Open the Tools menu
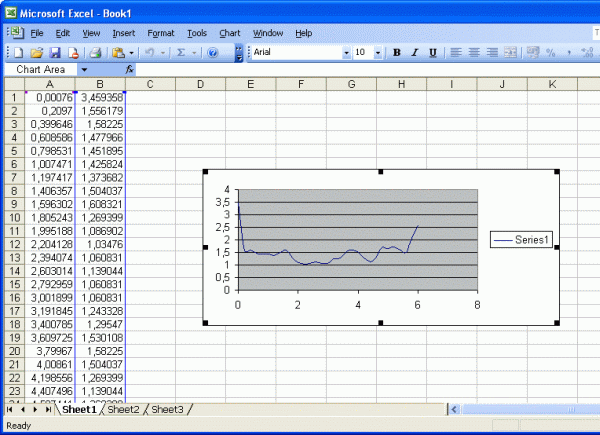This screenshot has height=435, width=600. pyautogui.click(x=197, y=33)
